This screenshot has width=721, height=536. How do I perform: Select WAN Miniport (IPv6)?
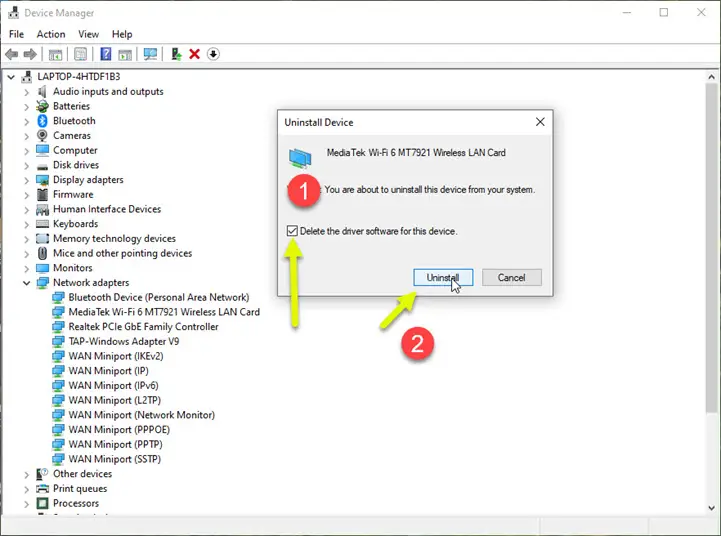click(114, 386)
